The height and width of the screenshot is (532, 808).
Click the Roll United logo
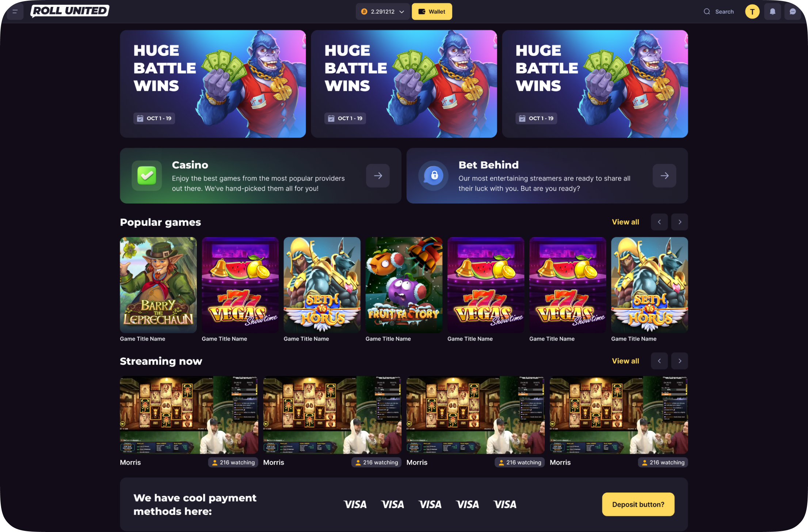69,11
